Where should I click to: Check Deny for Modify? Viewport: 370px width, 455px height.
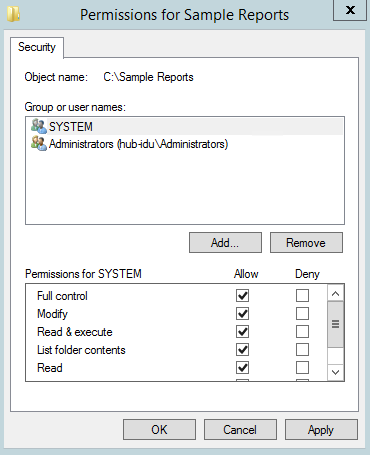click(x=302, y=313)
